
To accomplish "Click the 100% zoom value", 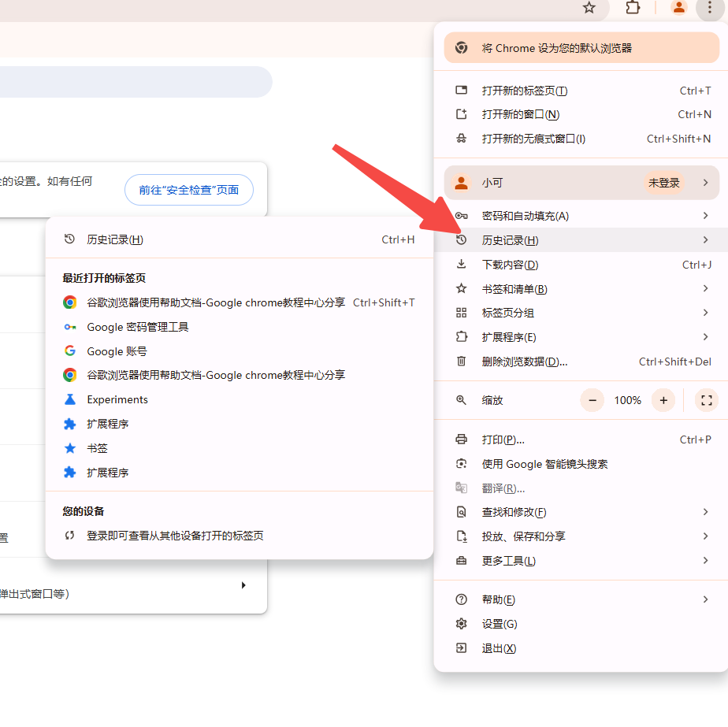I will (628, 400).
